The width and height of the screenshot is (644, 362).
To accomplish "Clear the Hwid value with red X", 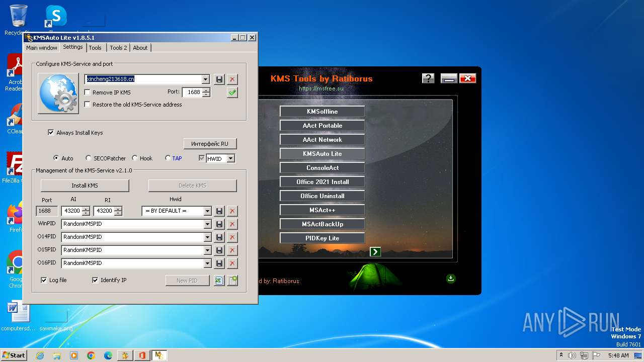I will coord(232,211).
